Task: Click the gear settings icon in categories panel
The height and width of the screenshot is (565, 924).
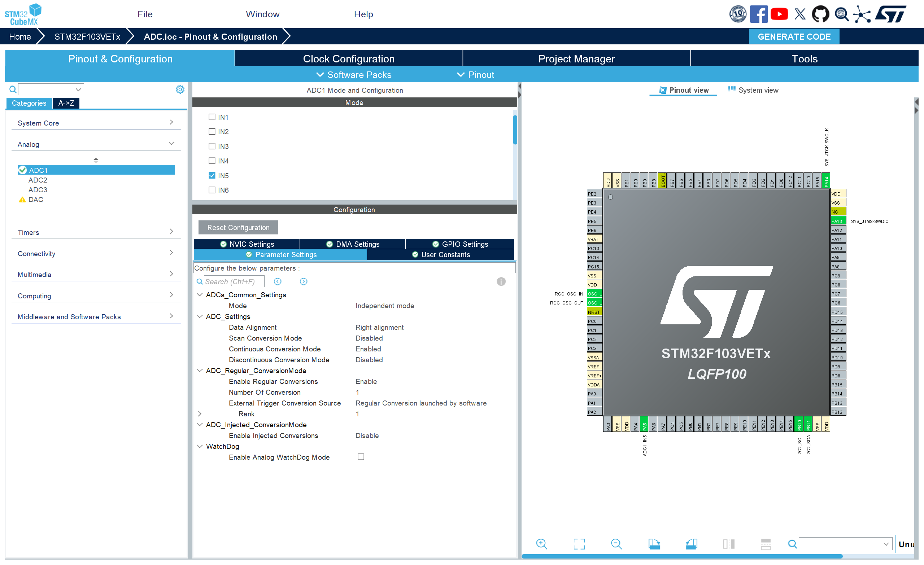Action: tap(180, 89)
